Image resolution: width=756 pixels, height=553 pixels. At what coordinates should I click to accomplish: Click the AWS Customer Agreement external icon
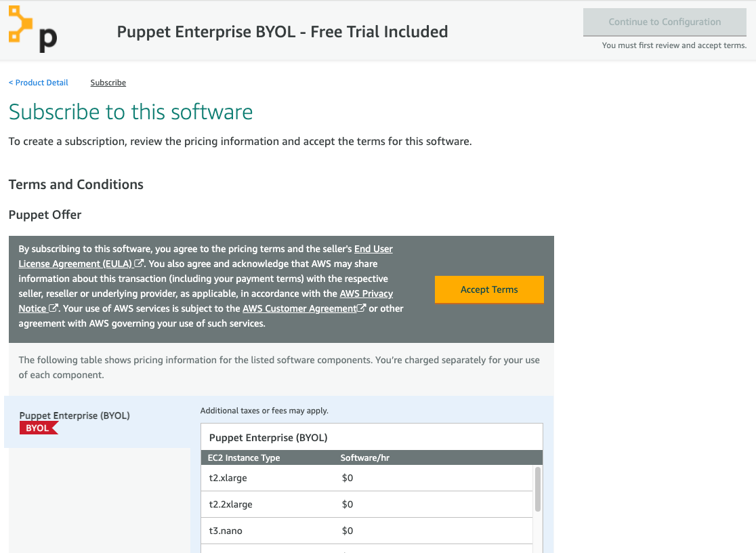(x=361, y=308)
